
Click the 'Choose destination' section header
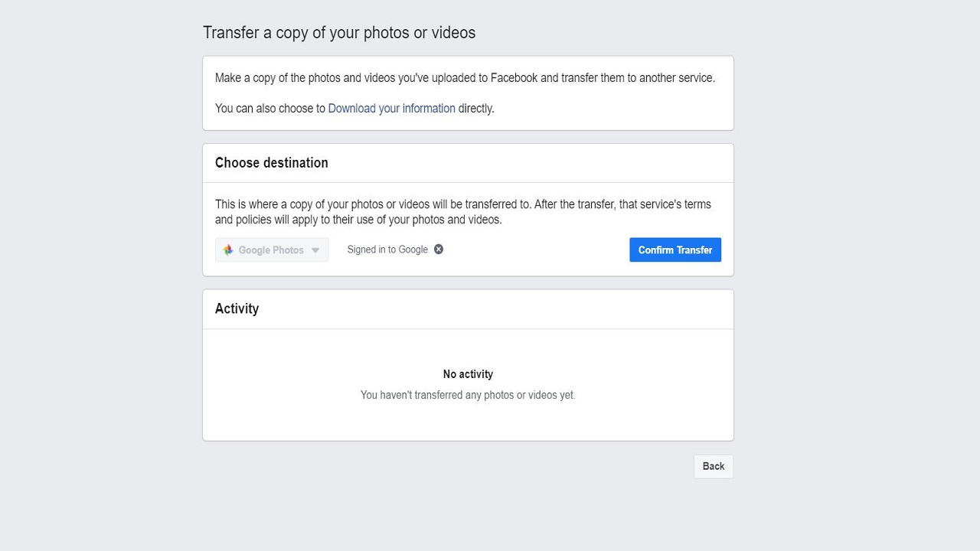pyautogui.click(x=271, y=163)
